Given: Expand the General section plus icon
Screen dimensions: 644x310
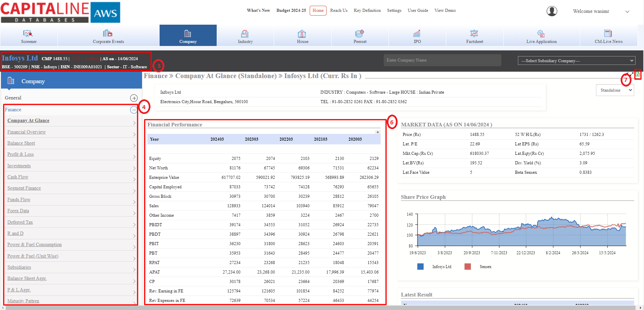Looking at the screenshot, I should click(x=134, y=98).
